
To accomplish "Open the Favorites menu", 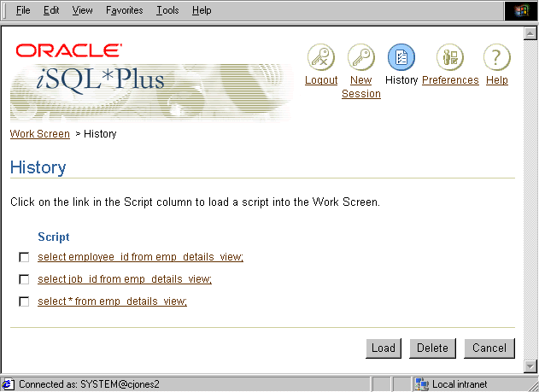I will tap(125, 10).
